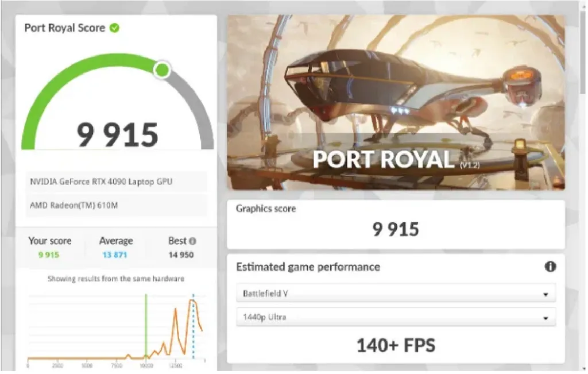The image size is (588, 374).
Task: Click the Your score value 9 915
Action: (49, 255)
